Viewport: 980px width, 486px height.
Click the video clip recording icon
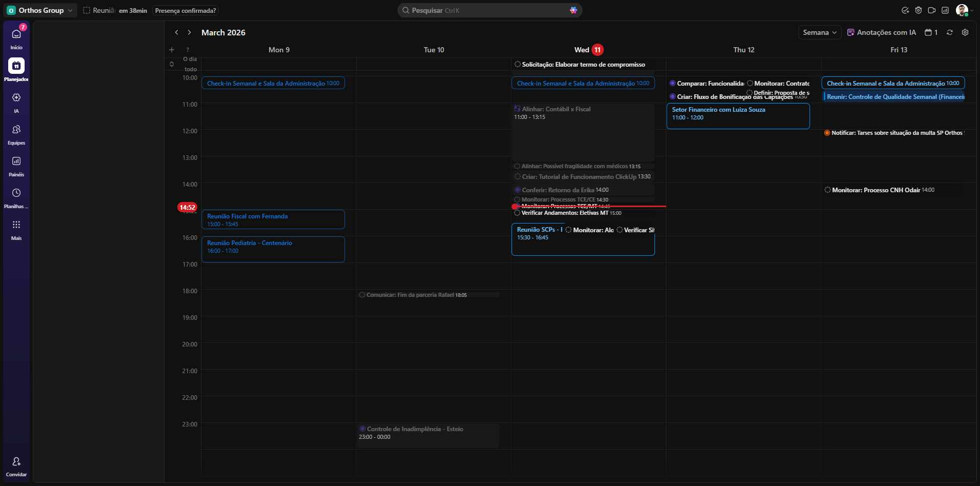tap(932, 10)
